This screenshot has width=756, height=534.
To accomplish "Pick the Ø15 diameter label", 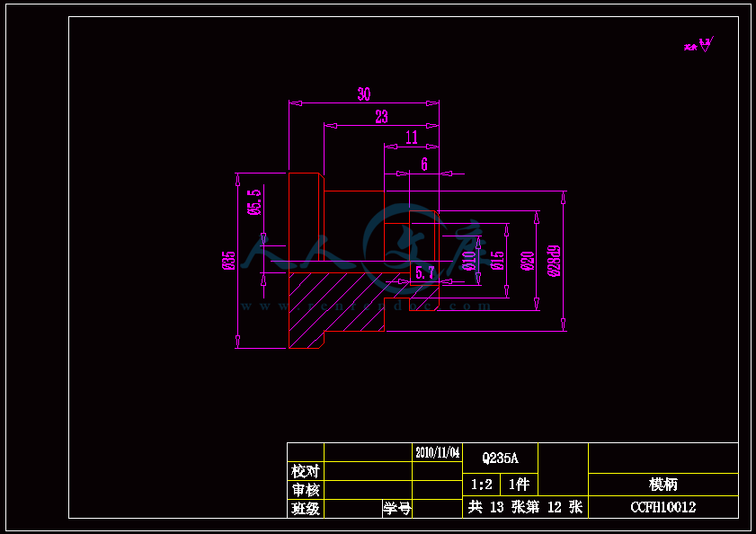I will pyautogui.click(x=498, y=261).
